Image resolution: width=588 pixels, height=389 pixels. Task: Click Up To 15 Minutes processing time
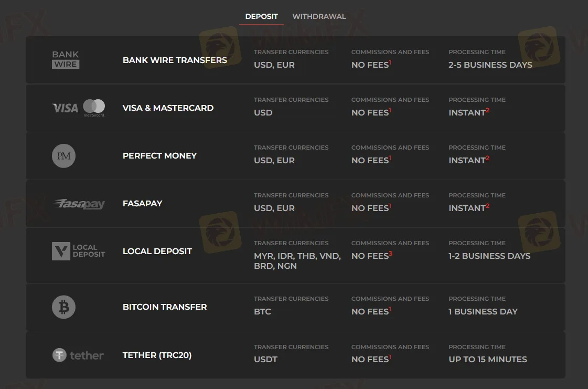click(x=488, y=359)
